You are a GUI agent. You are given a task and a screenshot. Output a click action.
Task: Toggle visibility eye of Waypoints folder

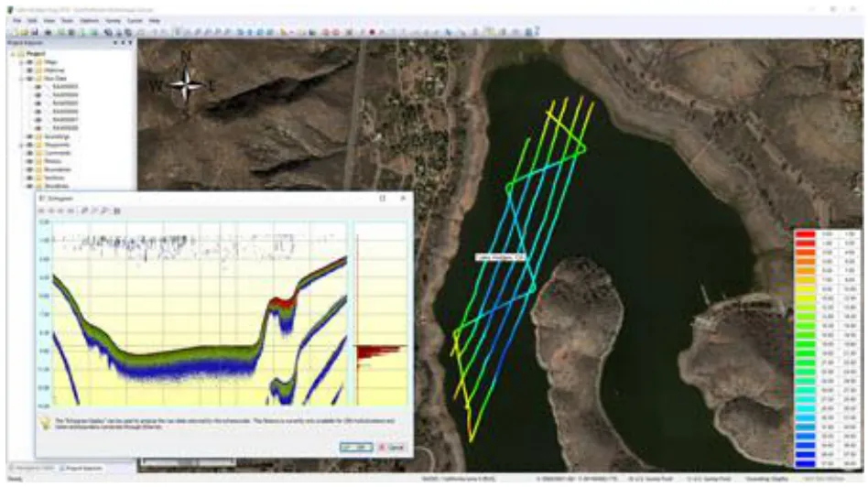pos(30,145)
